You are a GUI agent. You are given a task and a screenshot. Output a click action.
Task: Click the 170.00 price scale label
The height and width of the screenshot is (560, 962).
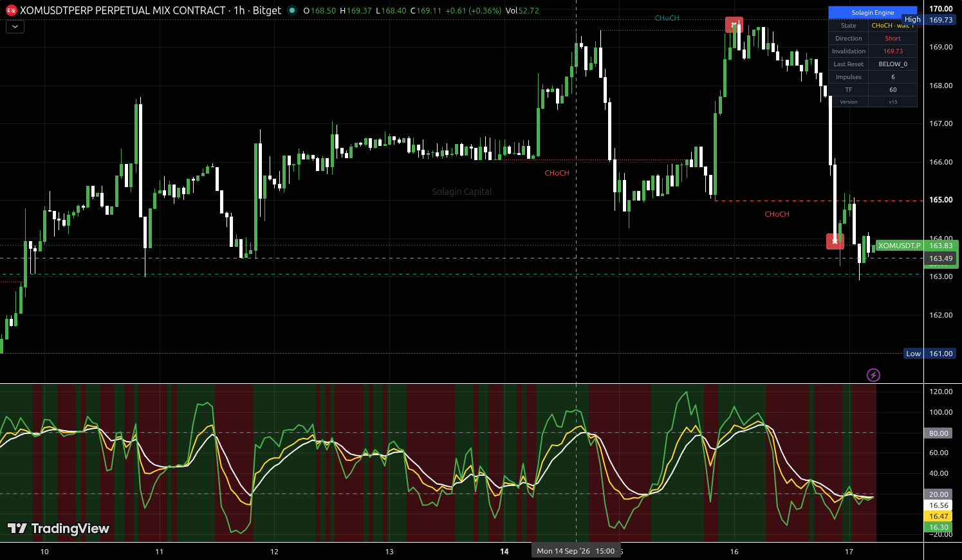(941, 9)
